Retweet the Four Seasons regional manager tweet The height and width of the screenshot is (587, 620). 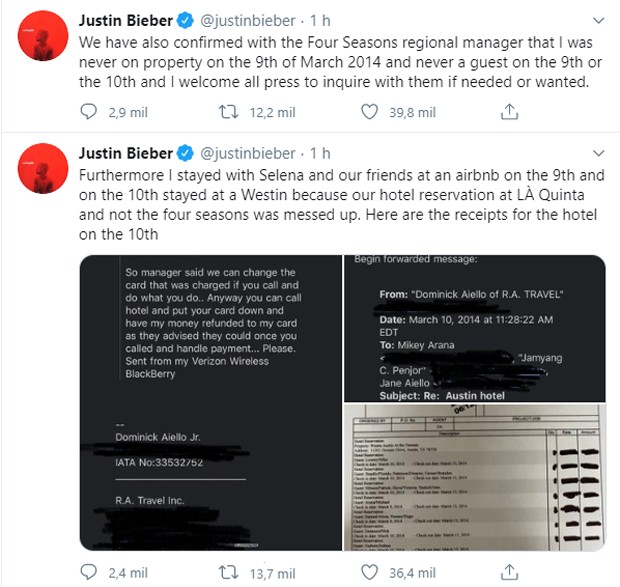(x=229, y=112)
